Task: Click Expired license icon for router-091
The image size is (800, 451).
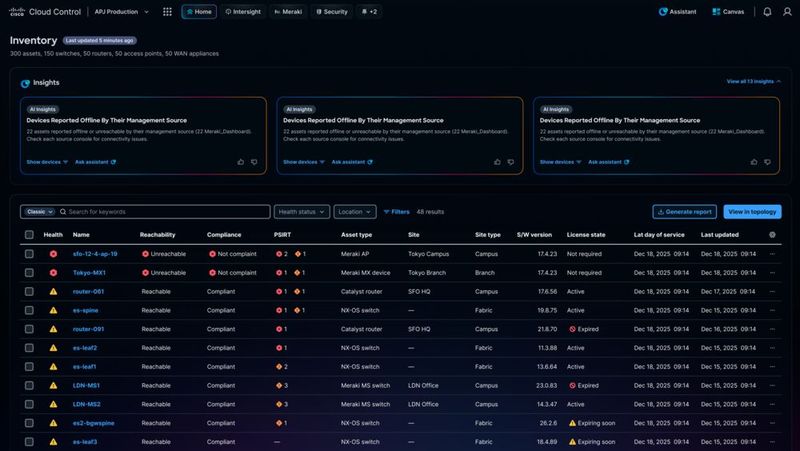Action: pyautogui.click(x=572, y=329)
